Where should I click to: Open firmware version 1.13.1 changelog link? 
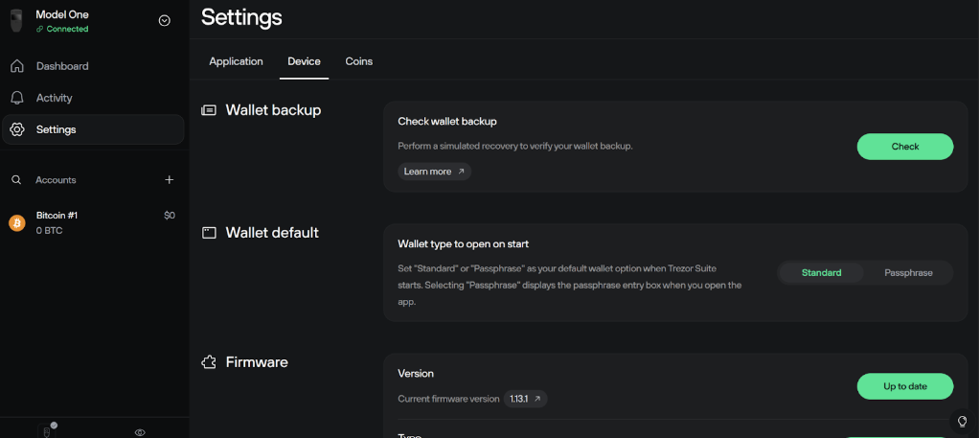pos(525,399)
